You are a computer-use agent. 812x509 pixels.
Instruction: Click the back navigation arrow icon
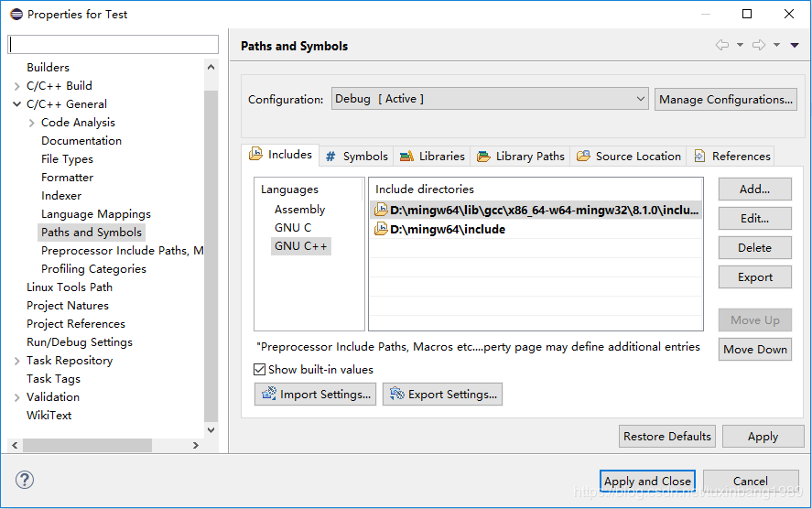click(x=722, y=45)
